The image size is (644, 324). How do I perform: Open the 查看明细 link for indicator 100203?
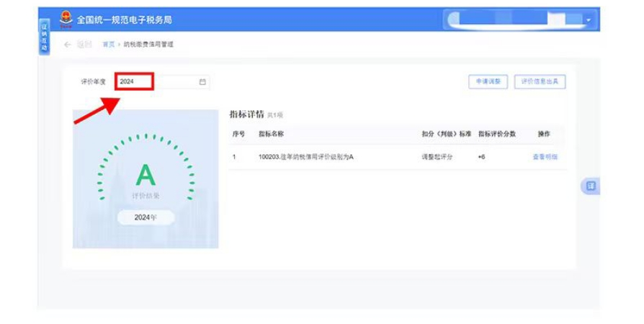pyautogui.click(x=545, y=157)
